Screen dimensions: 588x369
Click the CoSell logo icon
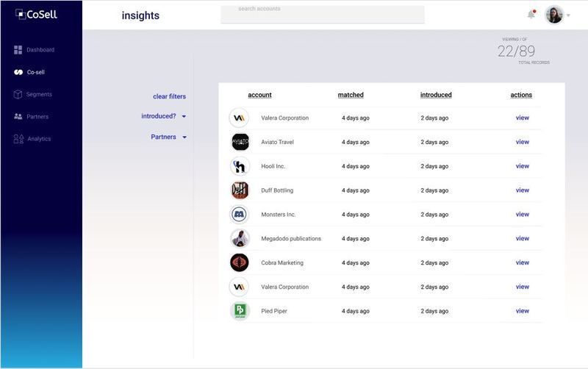click(21, 14)
